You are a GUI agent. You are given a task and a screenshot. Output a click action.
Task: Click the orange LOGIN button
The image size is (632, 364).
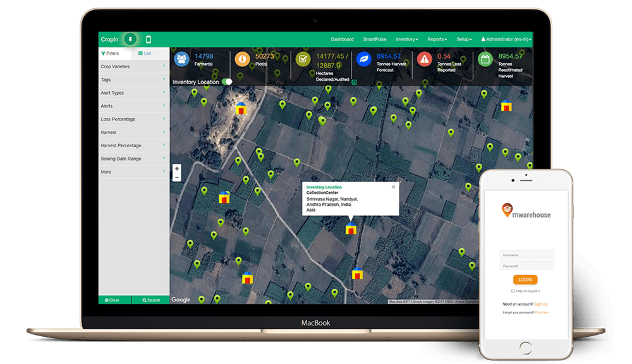(x=525, y=280)
